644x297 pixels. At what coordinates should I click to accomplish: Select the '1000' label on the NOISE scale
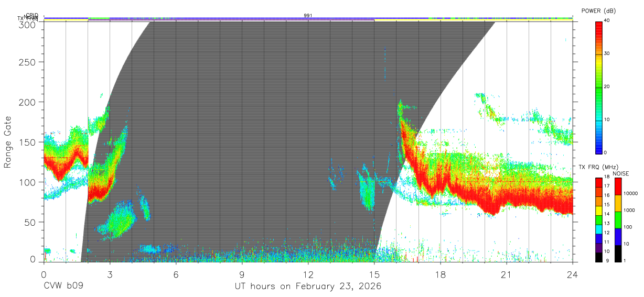click(629, 211)
